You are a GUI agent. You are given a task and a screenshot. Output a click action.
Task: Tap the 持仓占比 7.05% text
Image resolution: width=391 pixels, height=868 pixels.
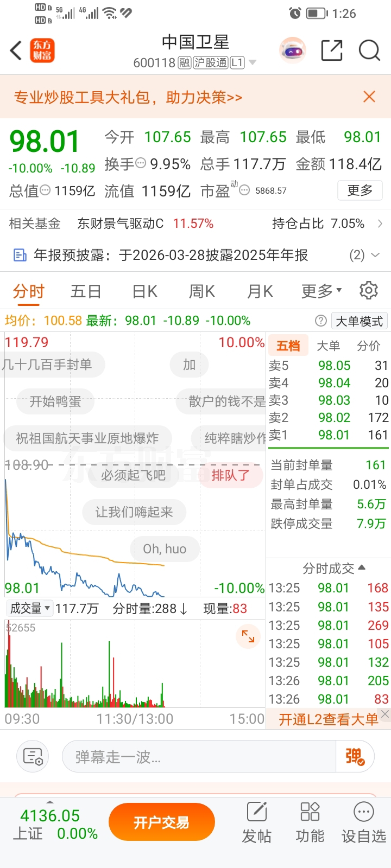[318, 224]
